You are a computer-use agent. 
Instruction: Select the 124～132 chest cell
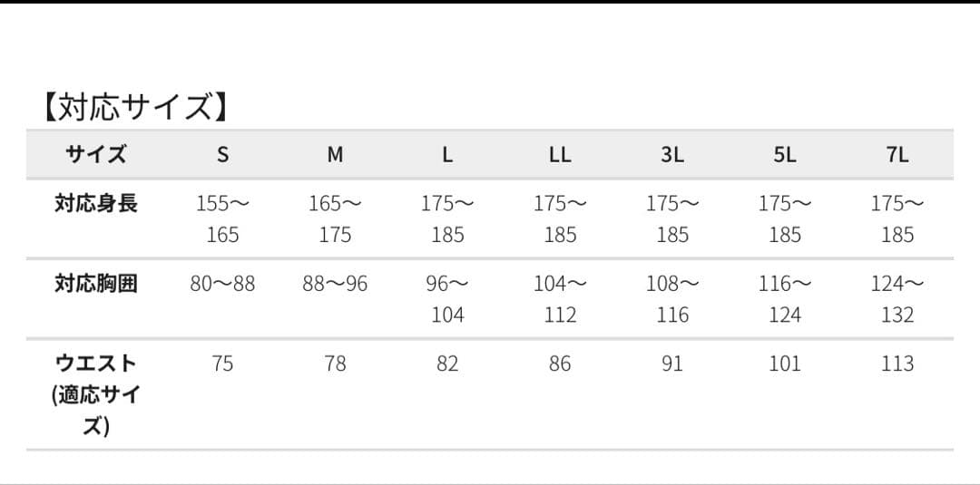pyautogui.click(x=897, y=299)
